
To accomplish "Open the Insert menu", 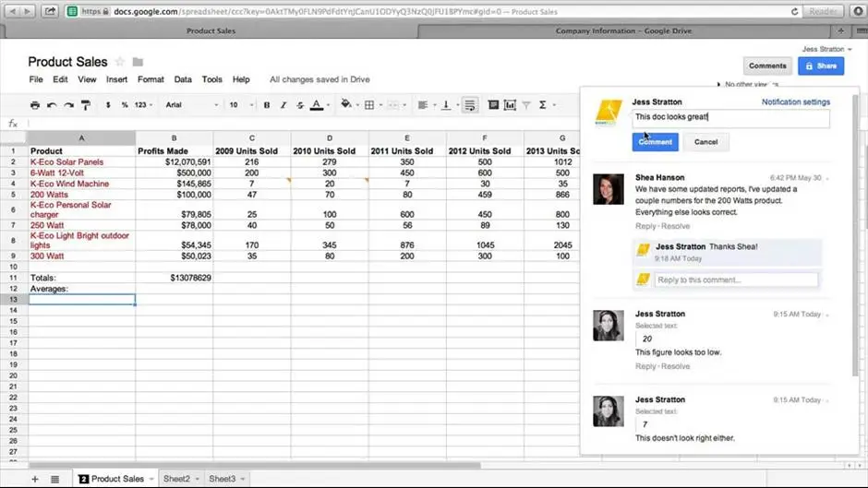I will pyautogui.click(x=116, y=79).
